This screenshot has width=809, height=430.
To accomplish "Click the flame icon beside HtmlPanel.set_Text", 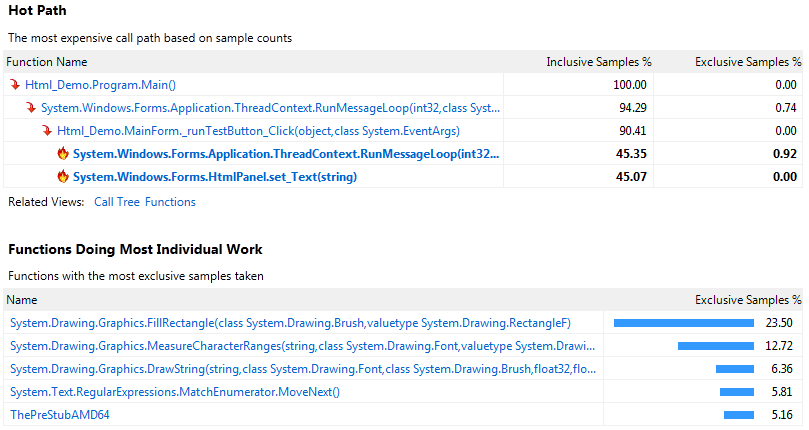I will pyautogui.click(x=63, y=177).
